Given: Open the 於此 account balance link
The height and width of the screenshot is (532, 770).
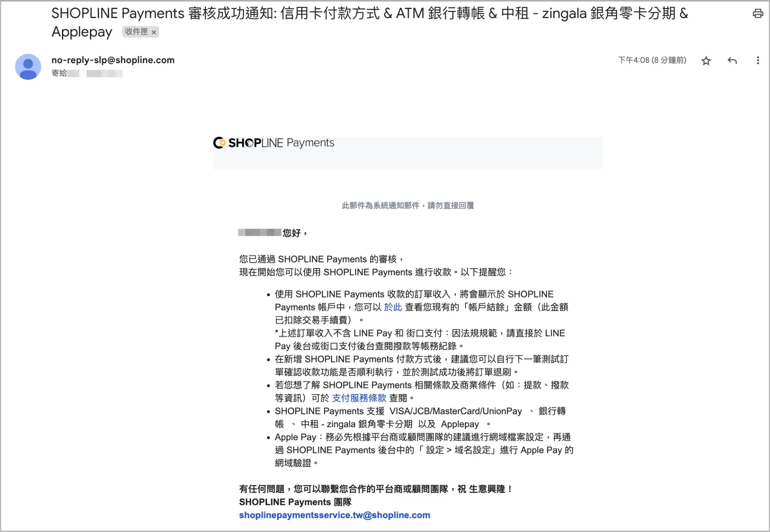Looking at the screenshot, I should (393, 307).
